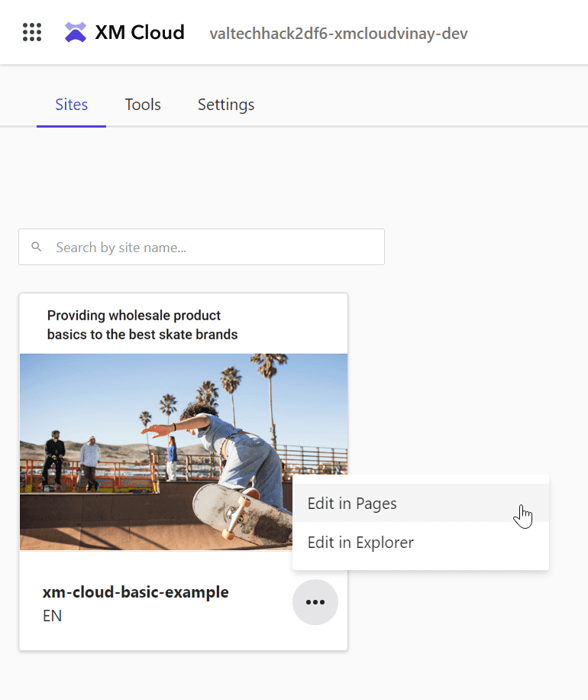Click the EN language label

coord(52,616)
